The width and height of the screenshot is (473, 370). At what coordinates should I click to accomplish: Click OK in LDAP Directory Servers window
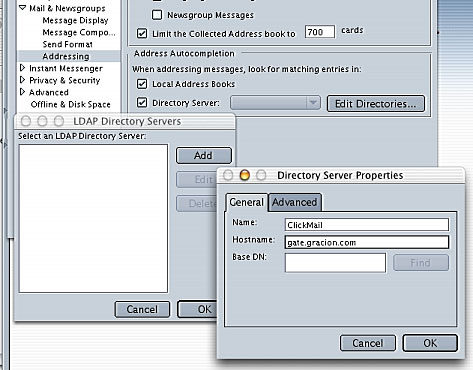pos(198,309)
